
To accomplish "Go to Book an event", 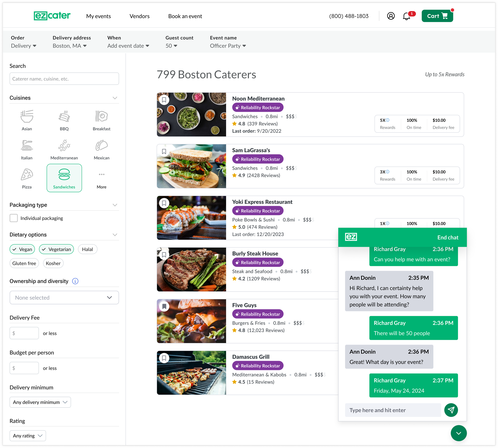I will point(185,16).
